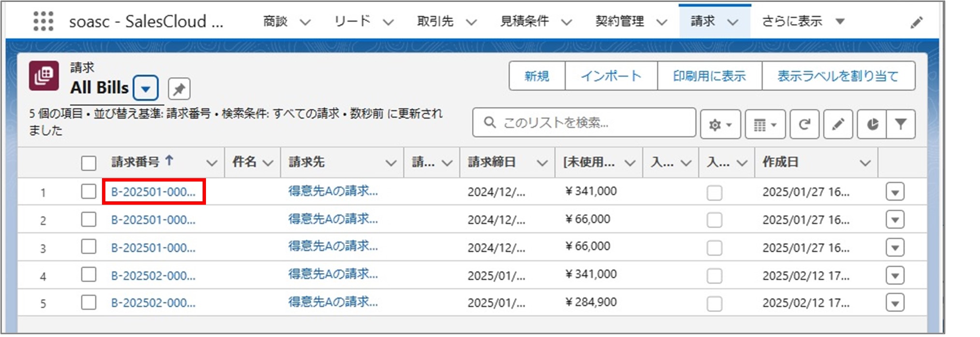Viewport: 980px width, 337px height.
Task: Open 得意先Aの請求 link in row 5
Action: pos(333,302)
